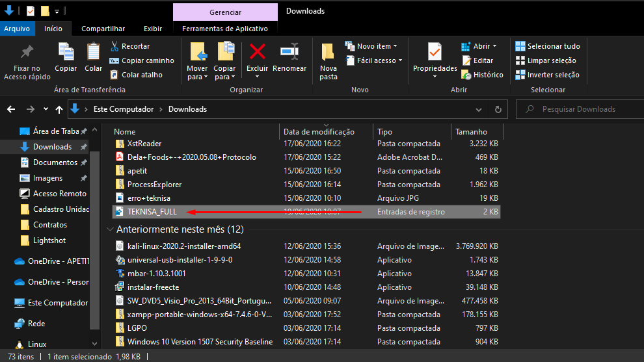644x362 pixels.
Task: Click Fixar no Acesso rápido pin icon
Action: pyautogui.click(x=27, y=52)
